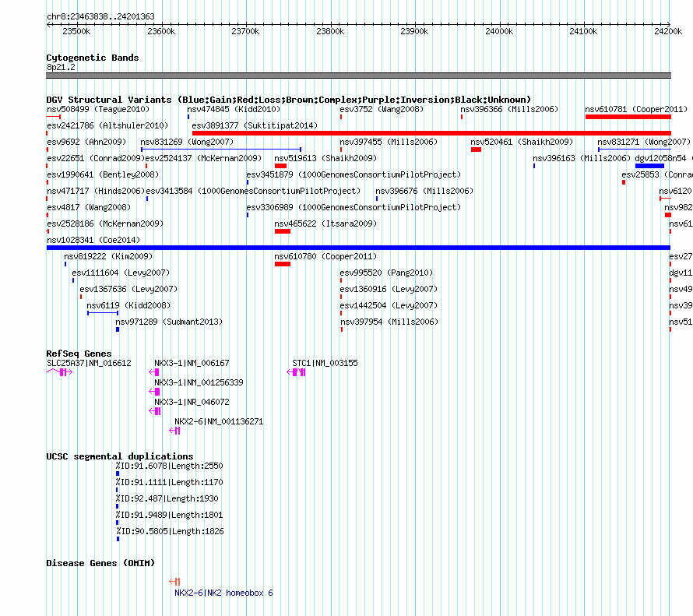This screenshot has height=616, width=693.
Task: Click the Cytogenetic Bands track title
Action: click(x=93, y=58)
